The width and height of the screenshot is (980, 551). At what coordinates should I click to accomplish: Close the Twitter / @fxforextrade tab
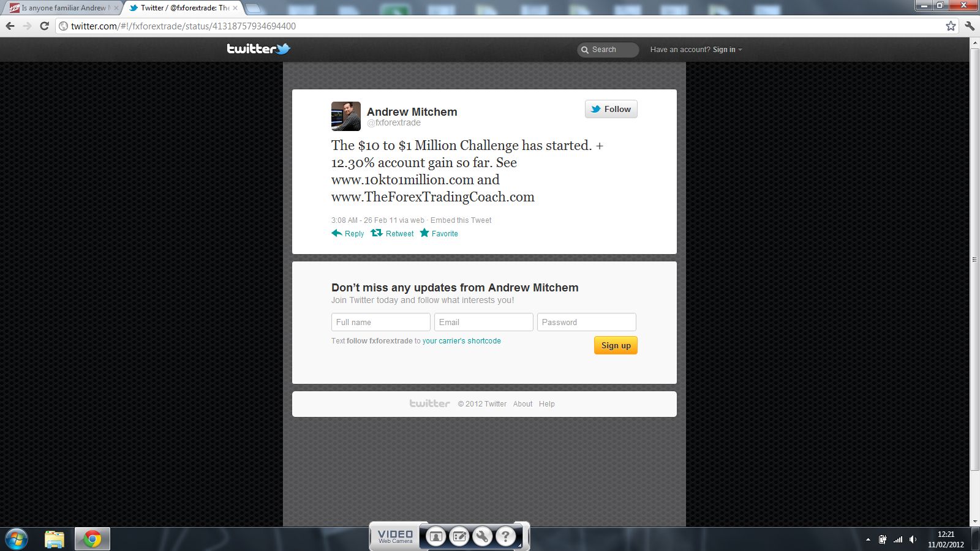click(235, 8)
